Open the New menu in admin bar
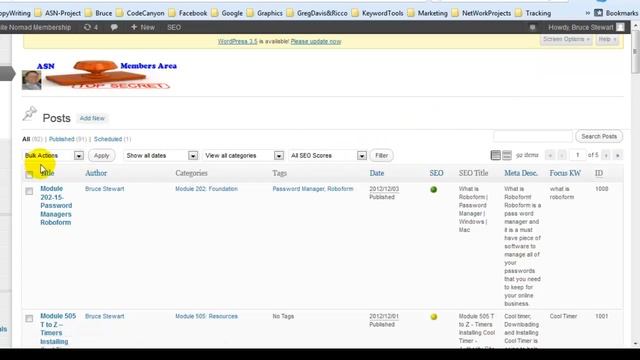Image resolution: width=640 pixels, height=360 pixels. click(143, 27)
